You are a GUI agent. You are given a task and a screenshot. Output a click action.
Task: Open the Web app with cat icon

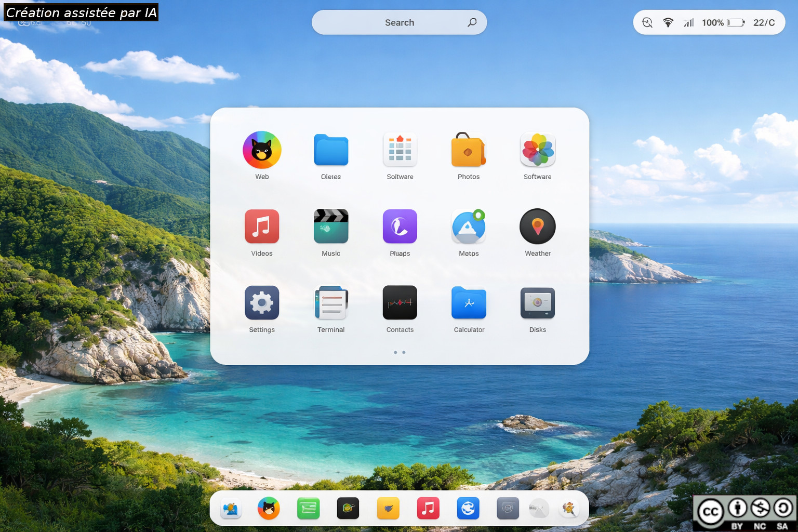(262, 150)
